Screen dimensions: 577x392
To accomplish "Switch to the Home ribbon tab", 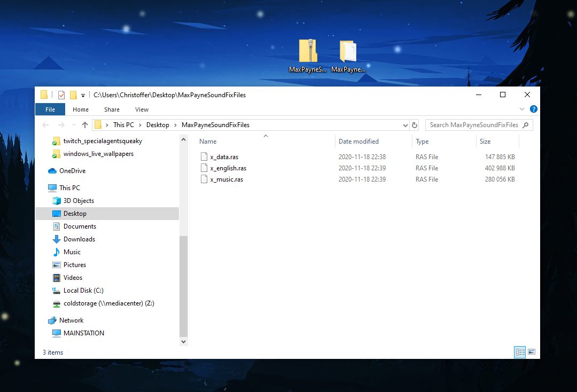I will pyautogui.click(x=80, y=109).
